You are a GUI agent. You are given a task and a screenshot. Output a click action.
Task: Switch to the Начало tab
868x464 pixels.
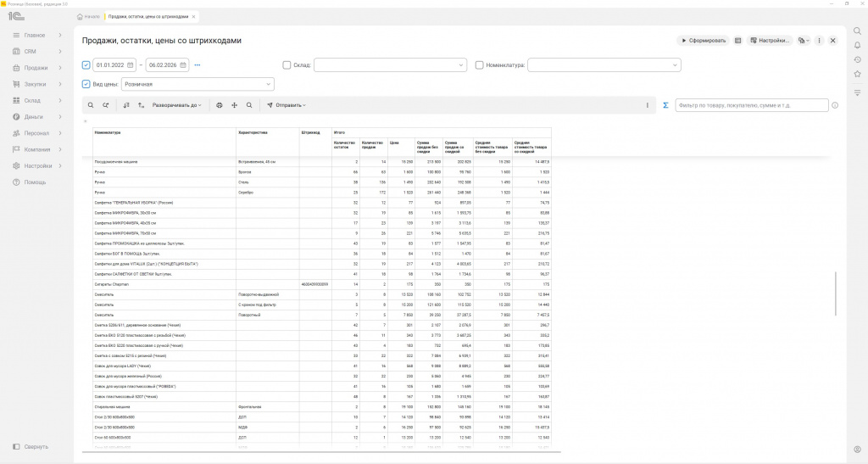coord(88,17)
